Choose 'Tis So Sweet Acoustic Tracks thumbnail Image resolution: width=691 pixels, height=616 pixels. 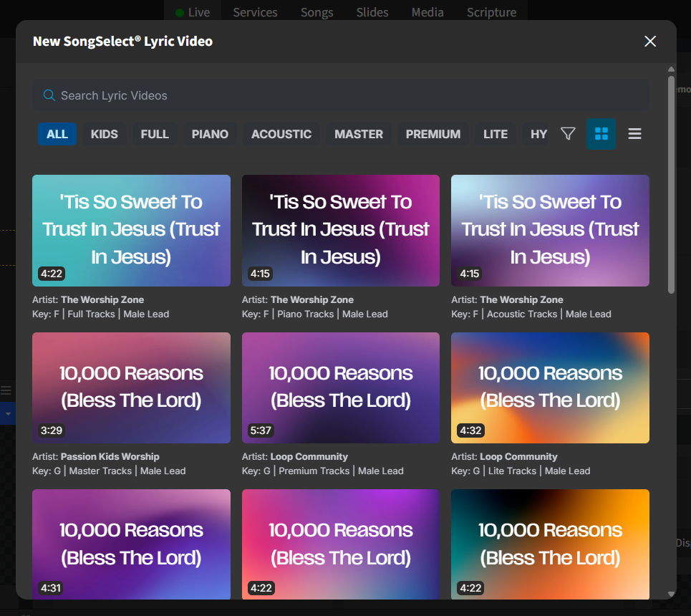pos(550,231)
